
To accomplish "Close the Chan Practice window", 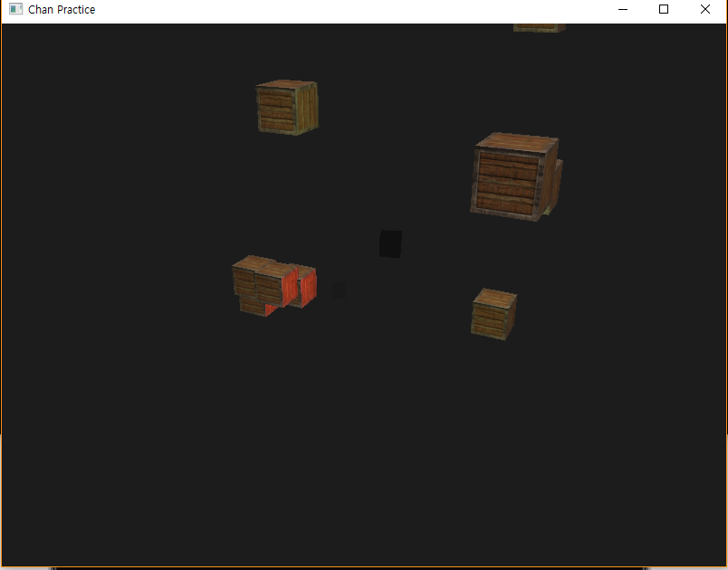I will (x=704, y=9).
